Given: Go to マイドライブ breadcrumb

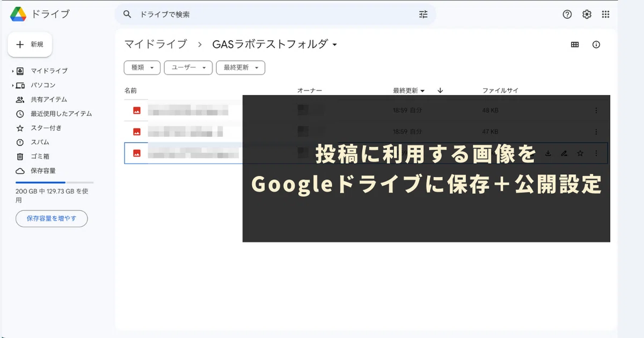Looking at the screenshot, I should point(156,45).
